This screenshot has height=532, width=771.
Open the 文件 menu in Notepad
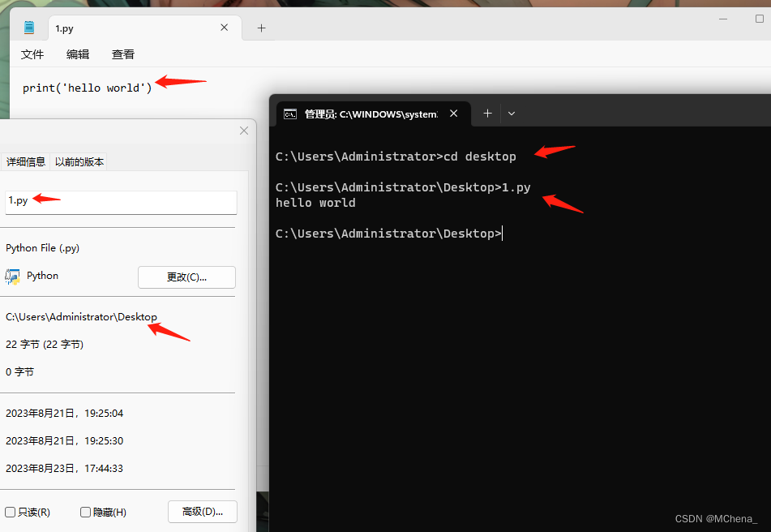pos(32,54)
